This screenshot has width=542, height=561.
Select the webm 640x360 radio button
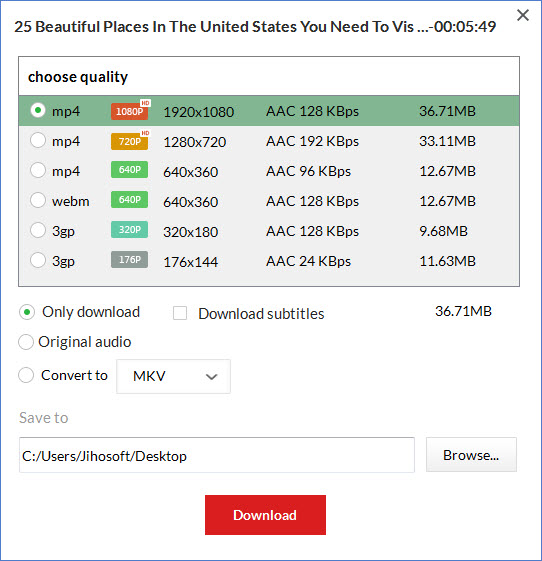click(x=38, y=200)
